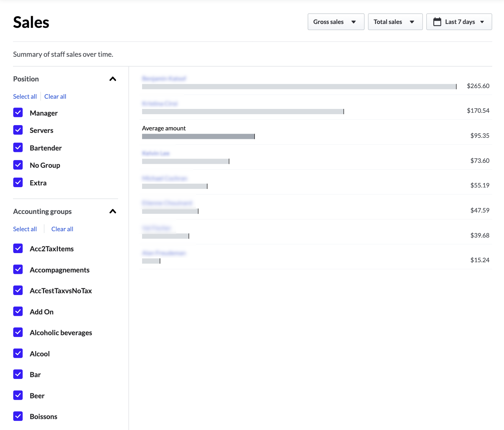This screenshot has height=430, width=504.
Task: Open the Last 7 days date dropdown
Action: pyautogui.click(x=459, y=22)
